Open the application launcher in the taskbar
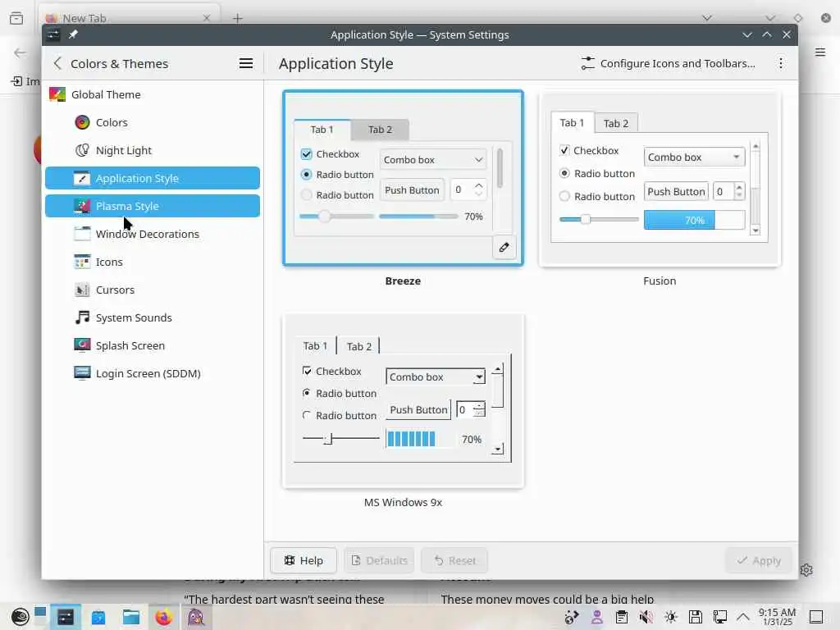This screenshot has height=630, width=840. (x=21, y=617)
